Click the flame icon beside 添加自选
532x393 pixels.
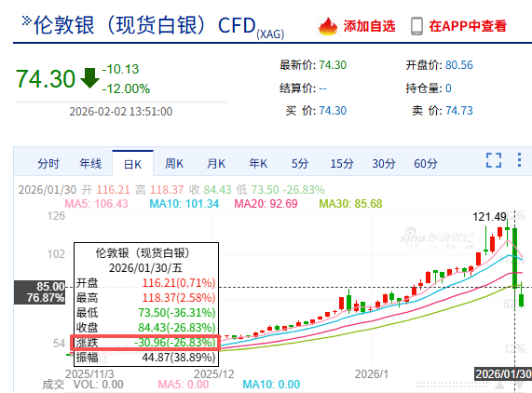pyautogui.click(x=328, y=26)
